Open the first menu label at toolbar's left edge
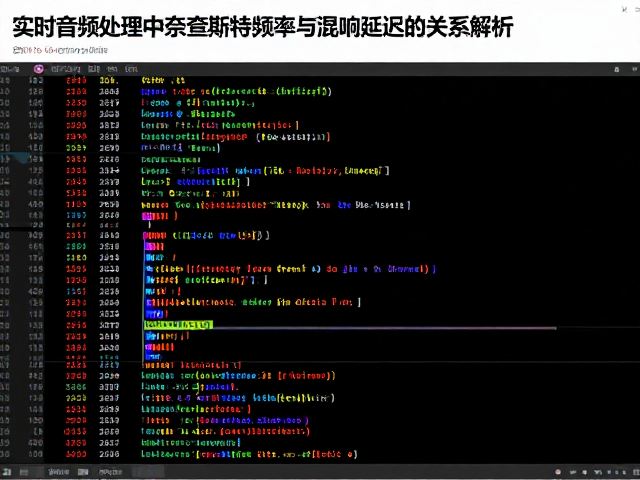This screenshot has height=480, width=640. pos(9,69)
